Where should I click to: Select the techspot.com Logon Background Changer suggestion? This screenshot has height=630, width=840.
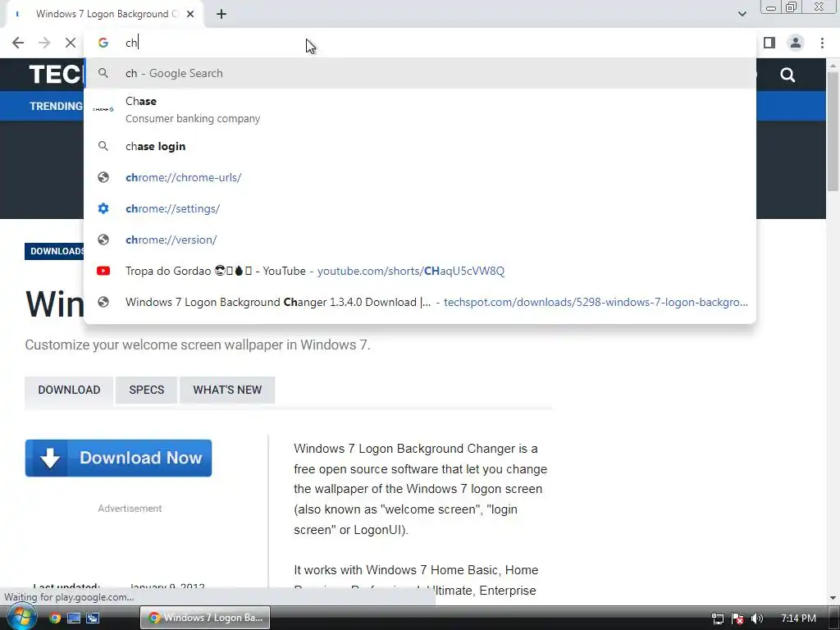(x=420, y=302)
